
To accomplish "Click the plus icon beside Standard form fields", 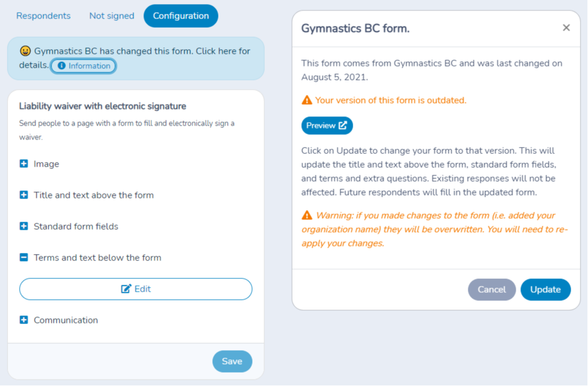I will 24,226.
